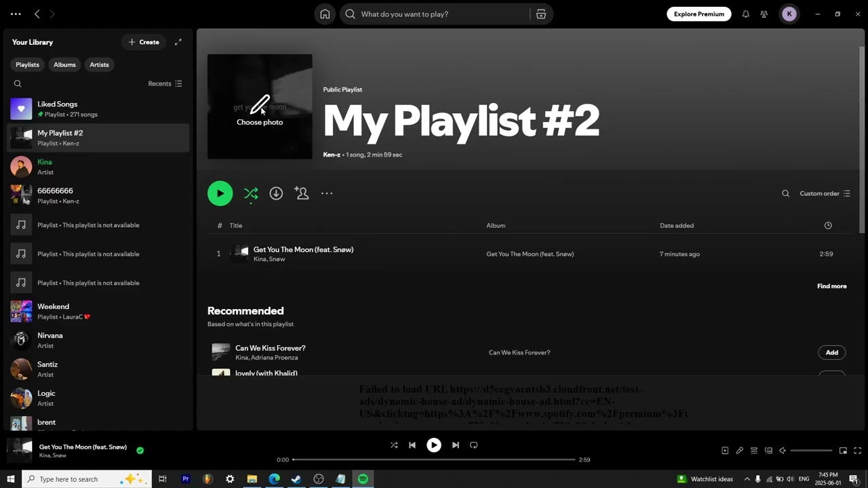Filter library by Playlists

(x=27, y=65)
